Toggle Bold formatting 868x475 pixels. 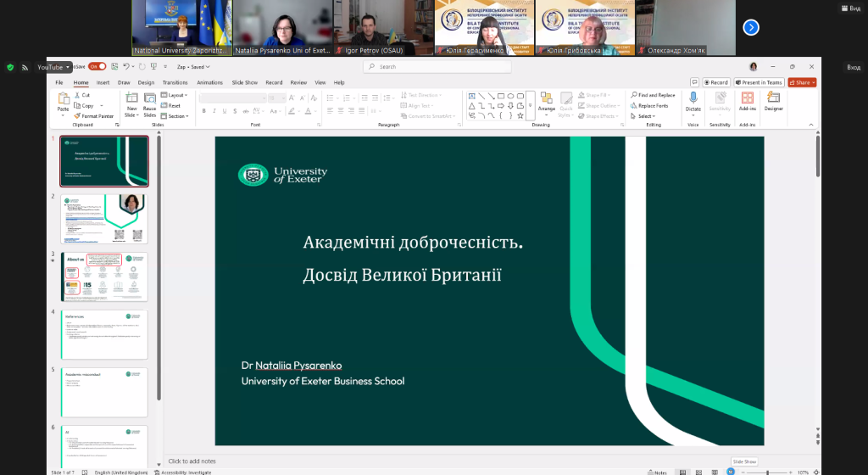coord(203,111)
